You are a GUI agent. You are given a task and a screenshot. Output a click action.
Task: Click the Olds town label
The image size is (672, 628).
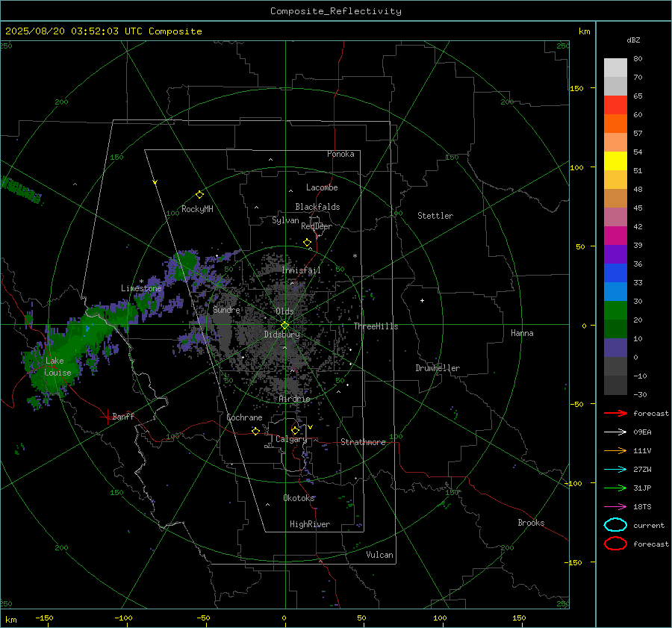[284, 311]
